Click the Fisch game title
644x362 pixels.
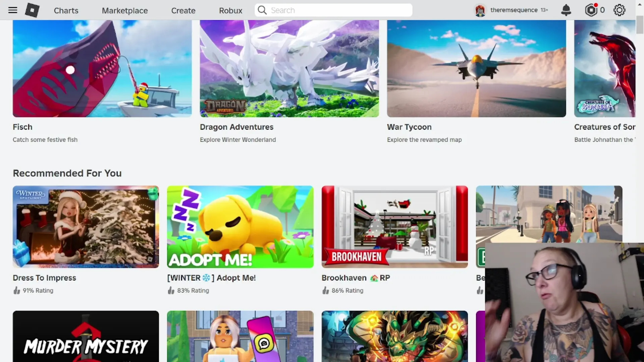(x=22, y=127)
